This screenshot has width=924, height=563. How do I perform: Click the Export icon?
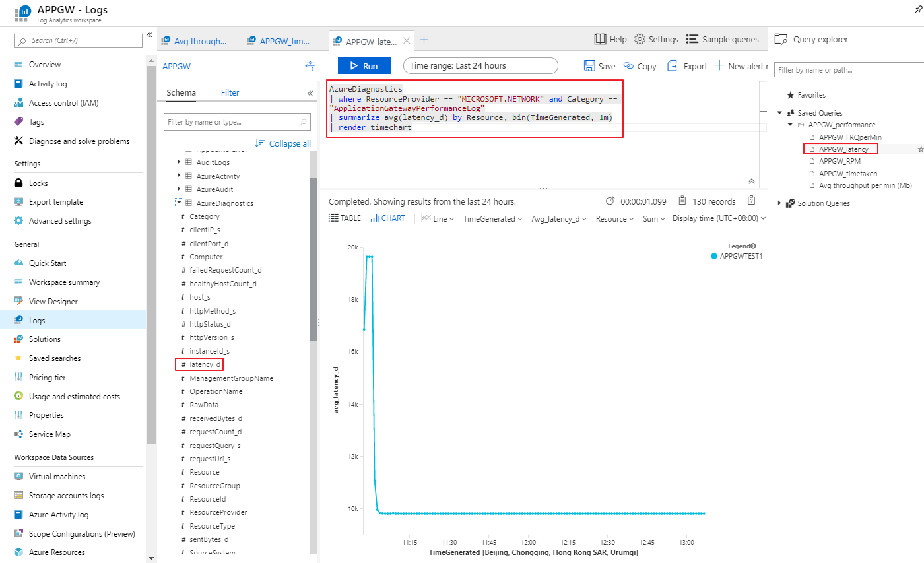[673, 66]
